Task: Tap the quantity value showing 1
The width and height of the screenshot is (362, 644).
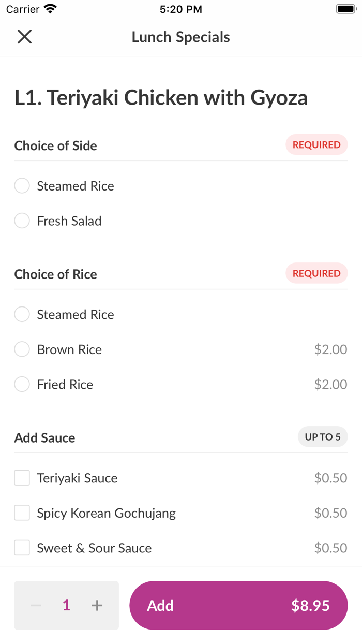Action: coord(66,605)
